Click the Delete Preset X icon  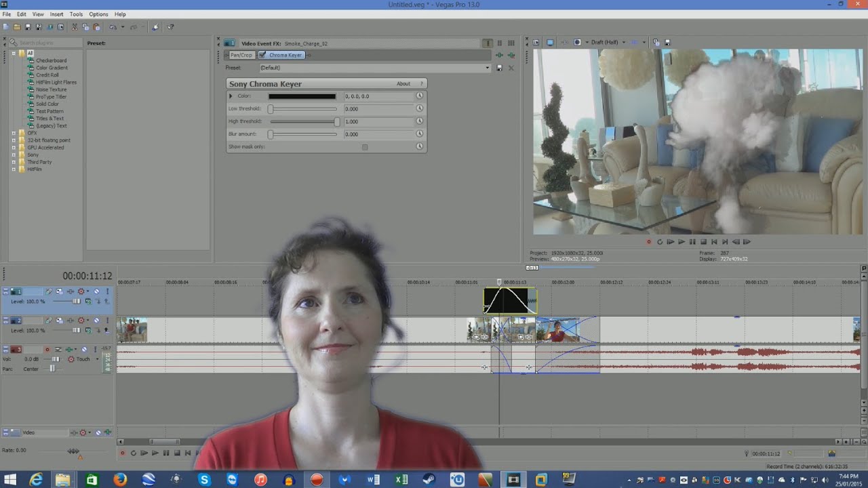click(511, 68)
